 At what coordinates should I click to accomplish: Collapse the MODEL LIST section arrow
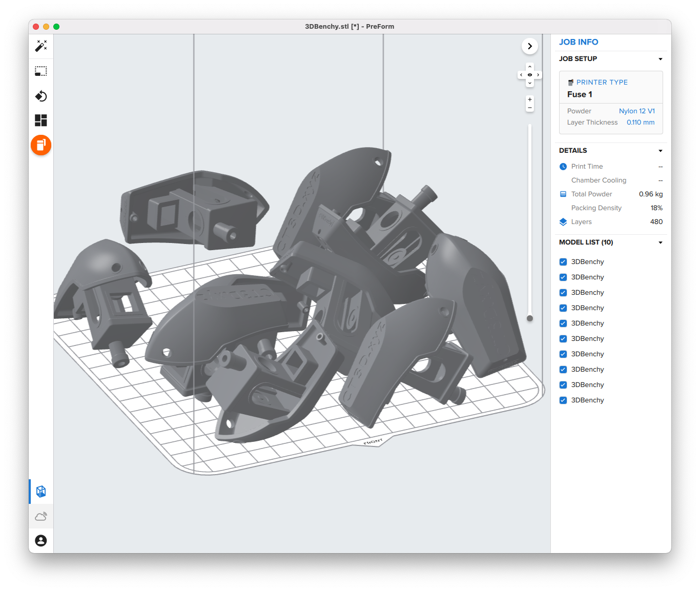(x=661, y=242)
